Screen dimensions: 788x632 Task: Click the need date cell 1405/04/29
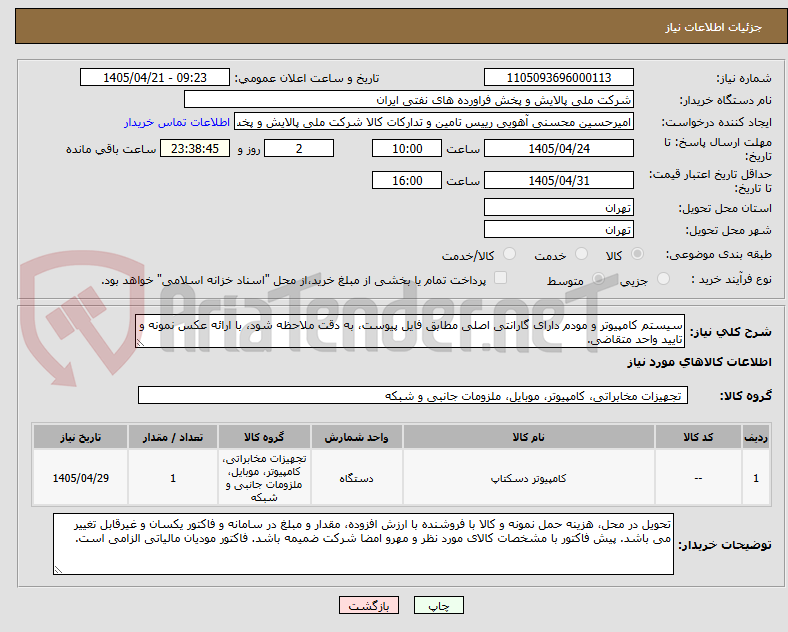point(80,478)
